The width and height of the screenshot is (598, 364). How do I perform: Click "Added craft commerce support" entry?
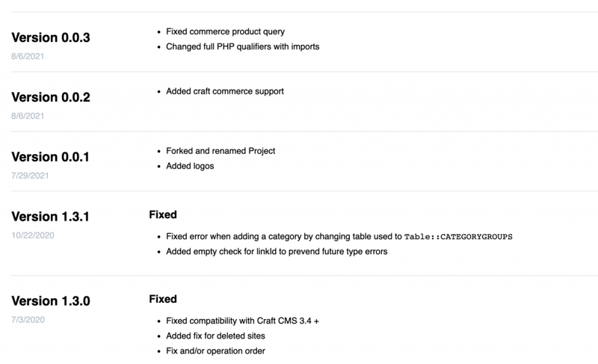click(224, 92)
